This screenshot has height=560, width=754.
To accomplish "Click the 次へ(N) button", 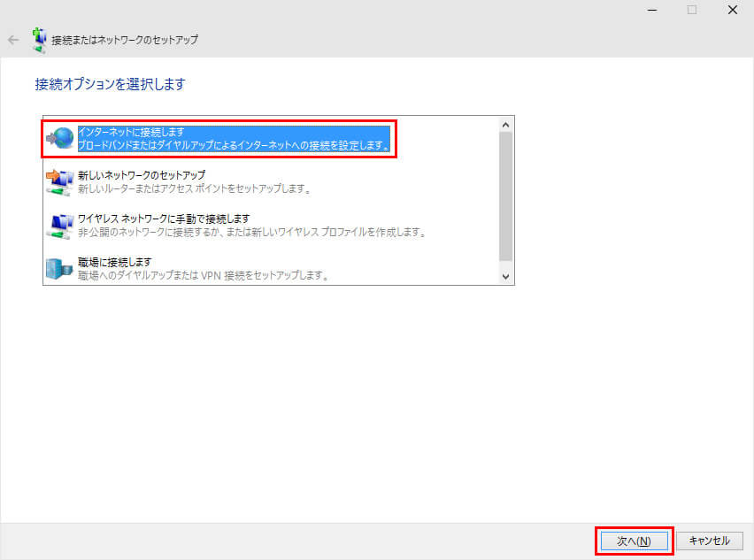I will tap(634, 541).
